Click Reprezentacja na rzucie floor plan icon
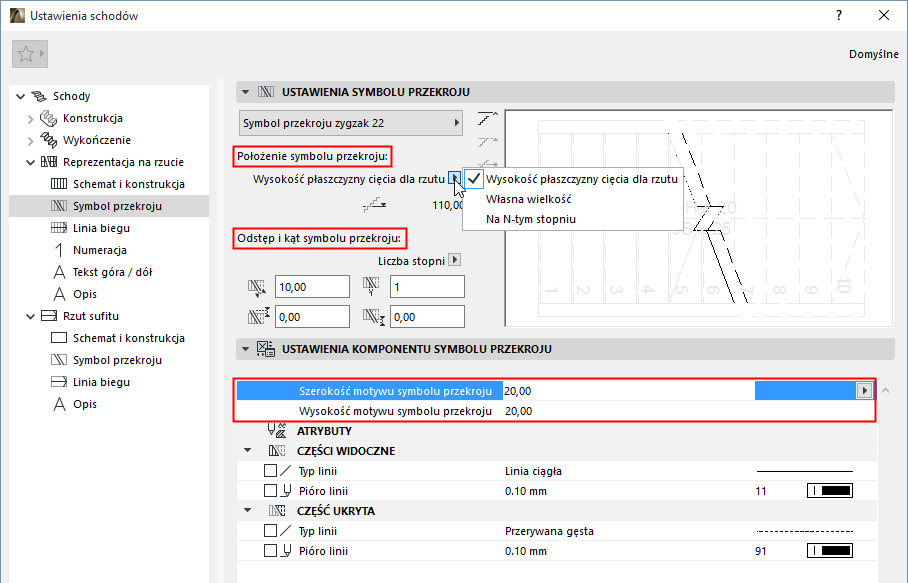908x583 pixels. click(49, 162)
